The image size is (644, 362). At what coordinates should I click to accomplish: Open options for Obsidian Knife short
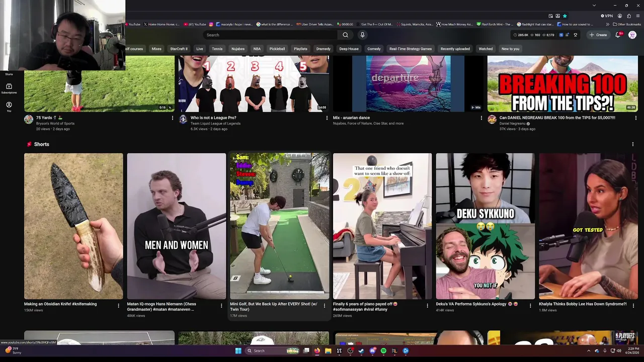pyautogui.click(x=119, y=305)
